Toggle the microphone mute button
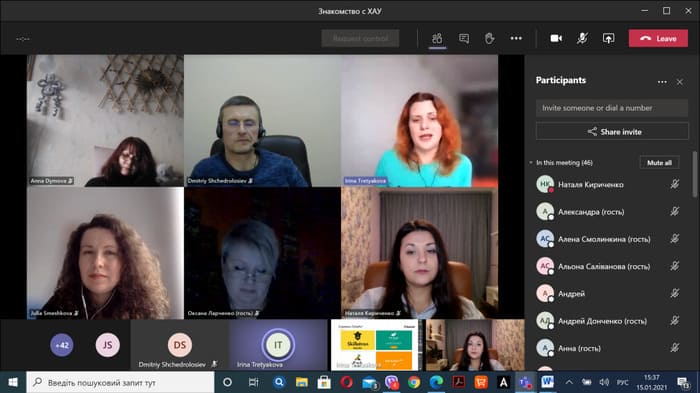This screenshot has height=393, width=700. coord(582,39)
